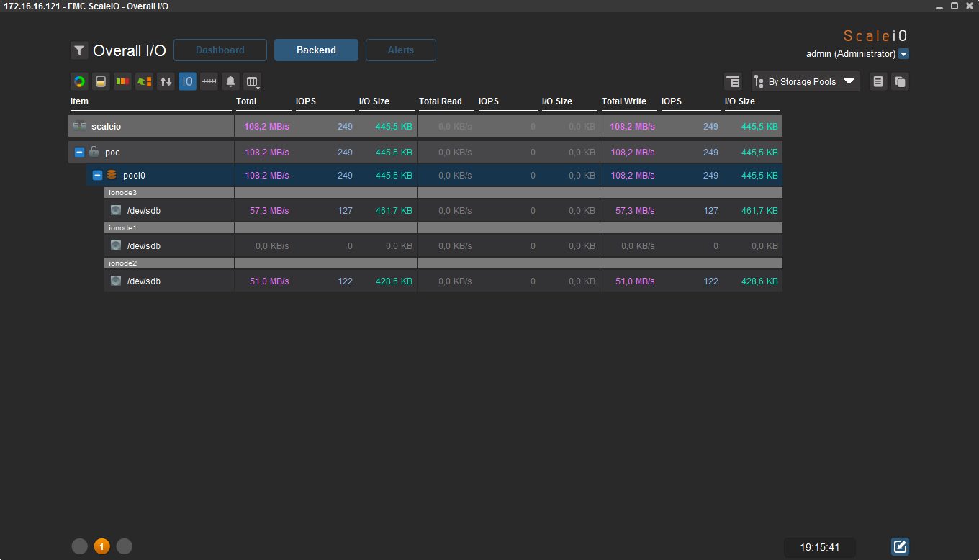Click the 19:15:41 clock display
Screen dimensions: 979x560
pos(820,547)
